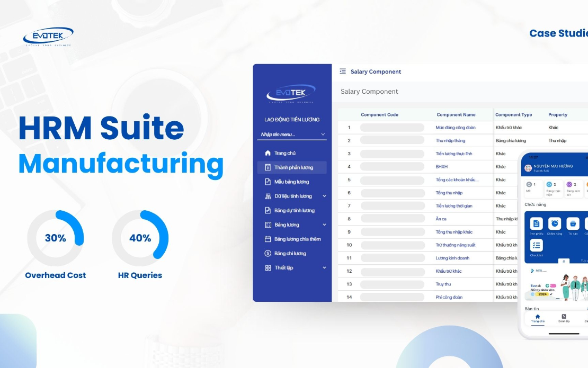588x368 pixels.
Task: Open Mẫu bảng lương menu item
Action: (292, 182)
